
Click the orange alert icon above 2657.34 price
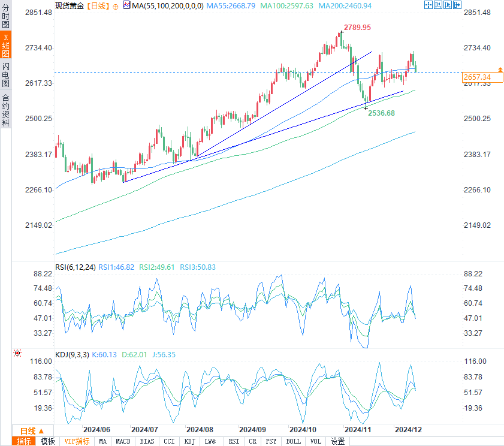click(500, 70)
